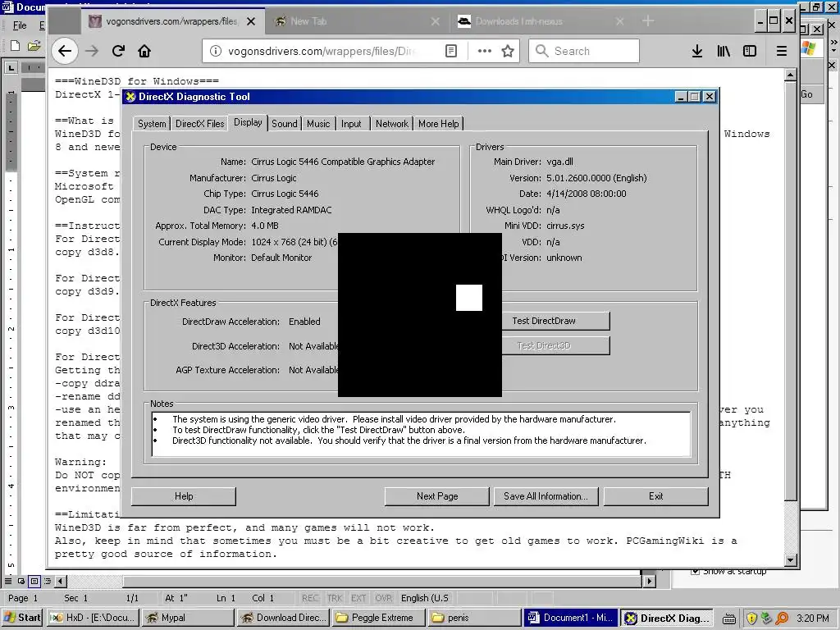840x630 pixels.
Task: Open the System tab
Action: coord(152,124)
